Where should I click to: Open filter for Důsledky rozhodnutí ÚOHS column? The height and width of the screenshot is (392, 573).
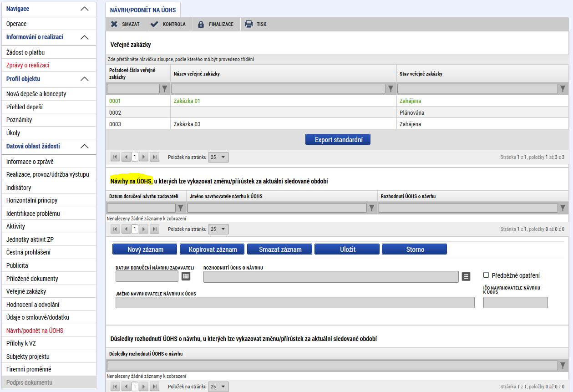pos(563,365)
